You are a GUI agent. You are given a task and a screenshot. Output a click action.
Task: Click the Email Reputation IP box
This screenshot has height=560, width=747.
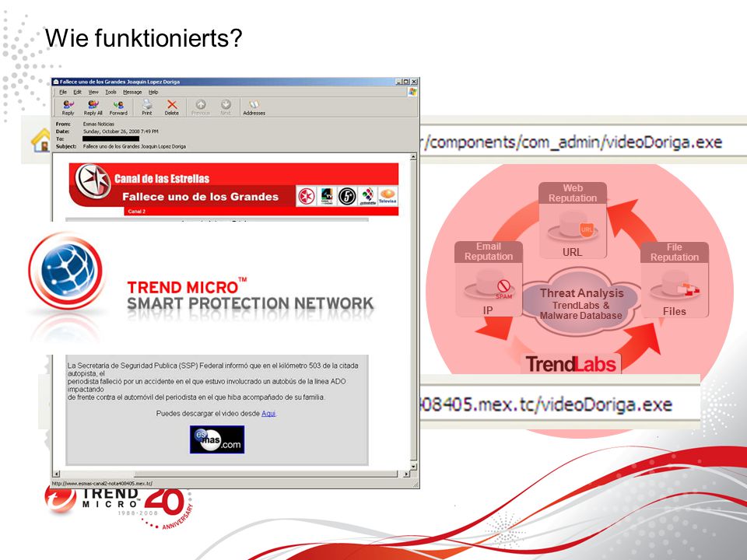point(489,278)
